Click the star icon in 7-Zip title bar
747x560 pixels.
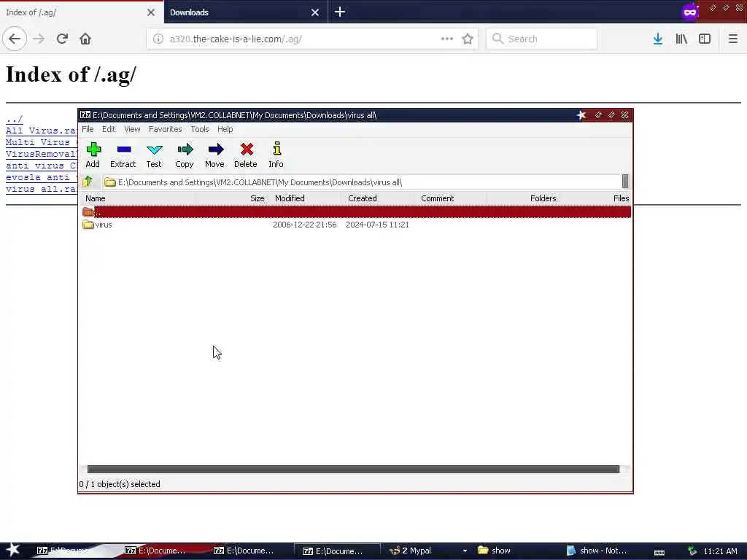tap(581, 114)
